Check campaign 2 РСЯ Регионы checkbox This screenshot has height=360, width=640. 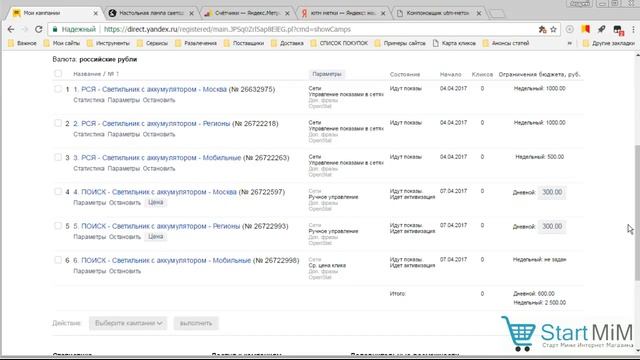[x=58, y=123]
